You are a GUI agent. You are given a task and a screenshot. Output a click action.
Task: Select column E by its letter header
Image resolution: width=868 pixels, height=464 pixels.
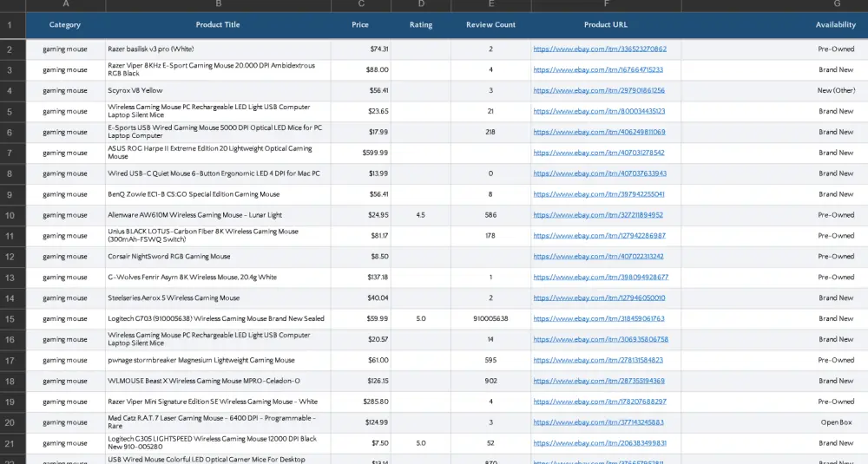pyautogui.click(x=491, y=4)
